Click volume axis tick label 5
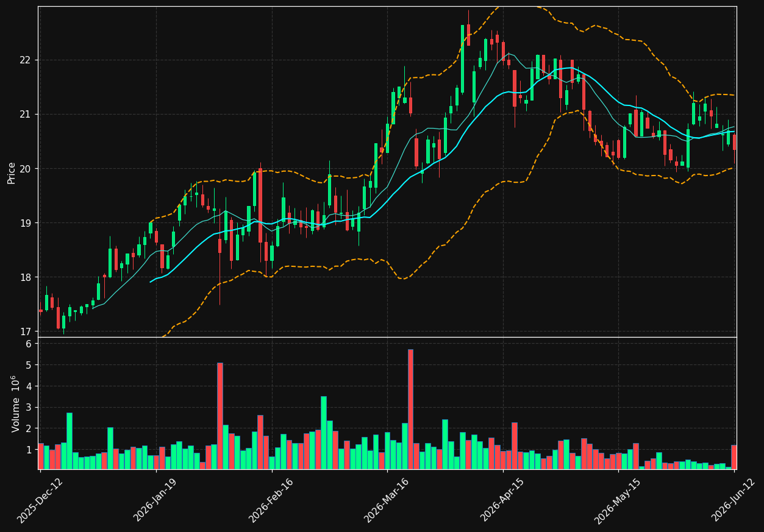 coord(30,365)
